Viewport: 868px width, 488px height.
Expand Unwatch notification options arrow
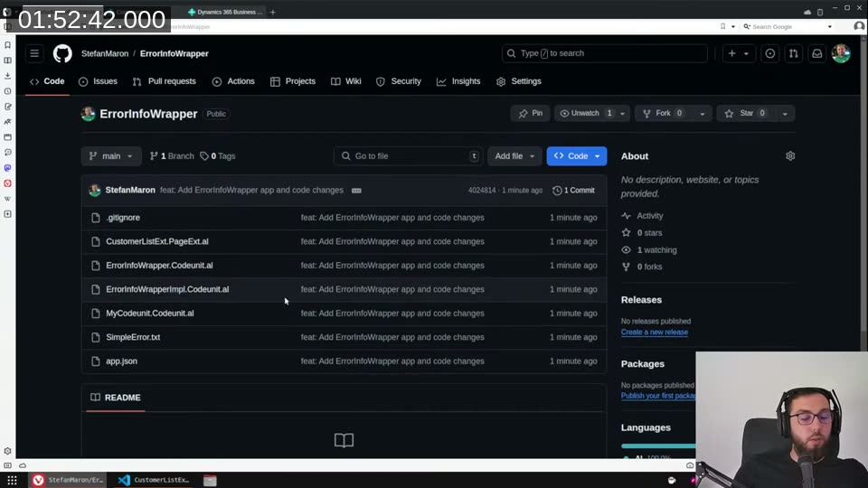pyautogui.click(x=622, y=114)
